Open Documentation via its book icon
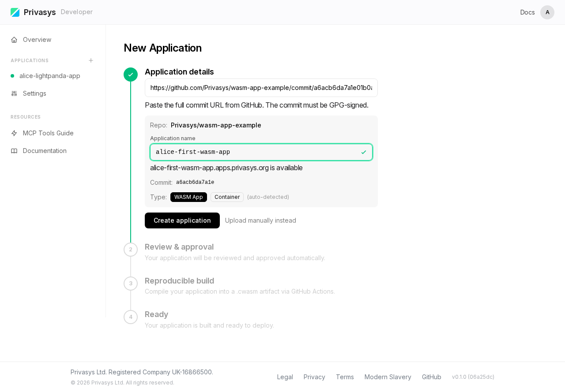The height and width of the screenshot is (392, 565). point(13,151)
